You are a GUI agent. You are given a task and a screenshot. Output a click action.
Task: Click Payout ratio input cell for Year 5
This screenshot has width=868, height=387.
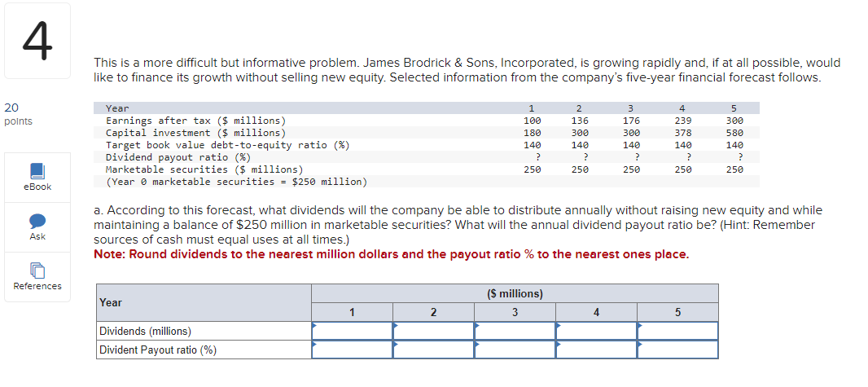pos(677,350)
